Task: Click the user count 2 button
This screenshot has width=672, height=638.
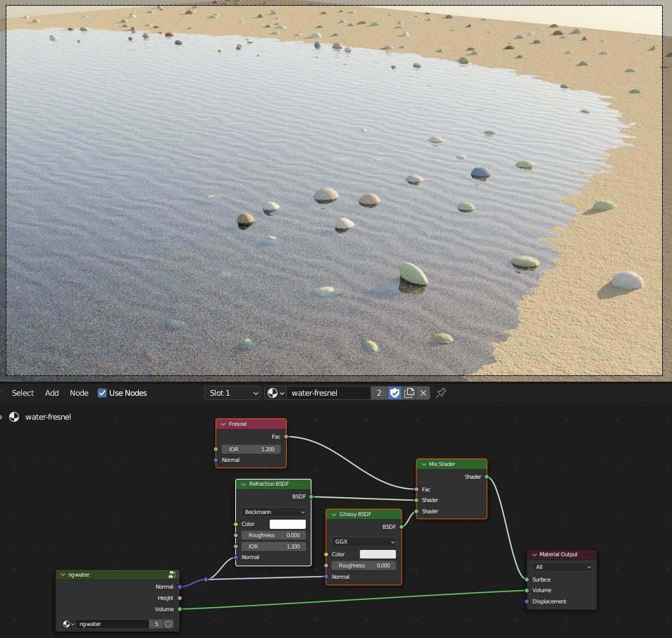Action: tap(379, 393)
